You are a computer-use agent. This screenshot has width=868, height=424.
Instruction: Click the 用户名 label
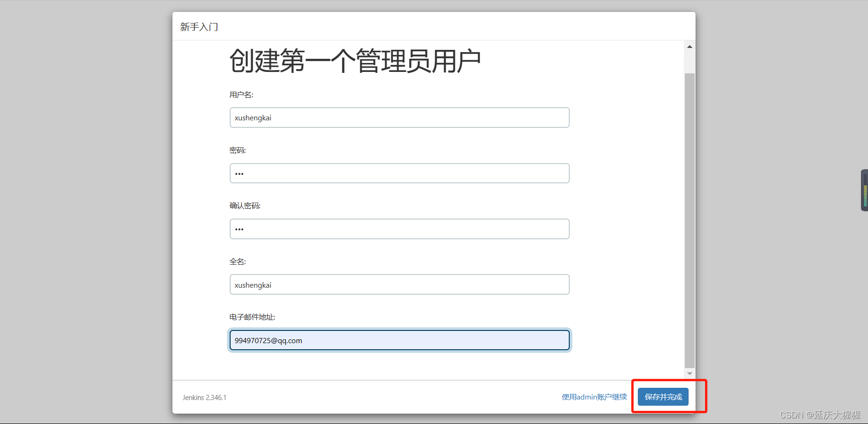(241, 95)
